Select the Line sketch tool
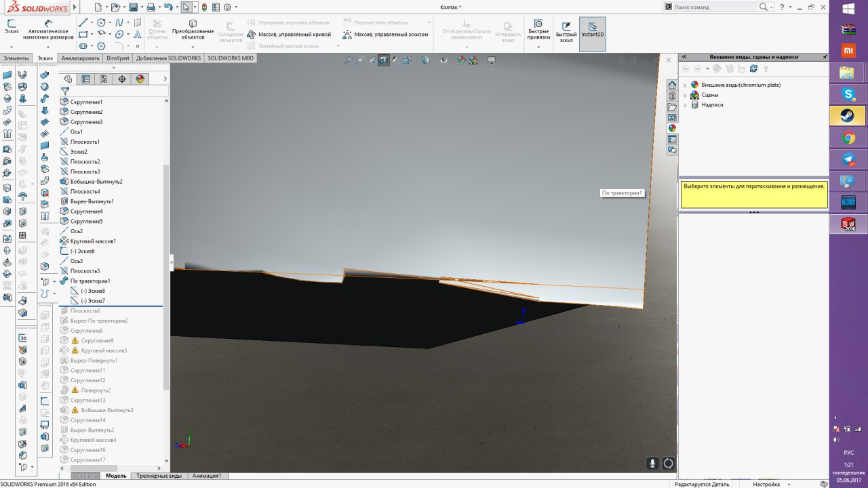The width and height of the screenshot is (868, 488). pyautogui.click(x=83, y=22)
